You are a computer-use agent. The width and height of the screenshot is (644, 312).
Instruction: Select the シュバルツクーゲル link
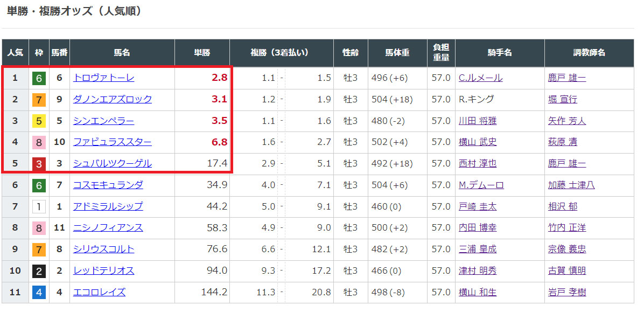click(113, 164)
